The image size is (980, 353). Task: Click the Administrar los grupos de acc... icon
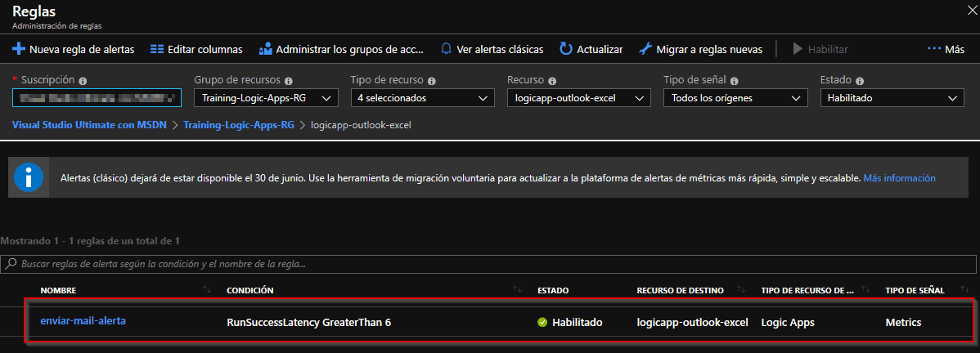[x=266, y=49]
